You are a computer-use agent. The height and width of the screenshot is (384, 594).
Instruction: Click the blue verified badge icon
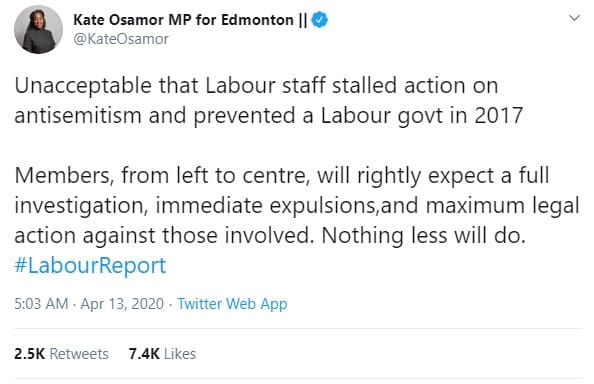[x=319, y=20]
